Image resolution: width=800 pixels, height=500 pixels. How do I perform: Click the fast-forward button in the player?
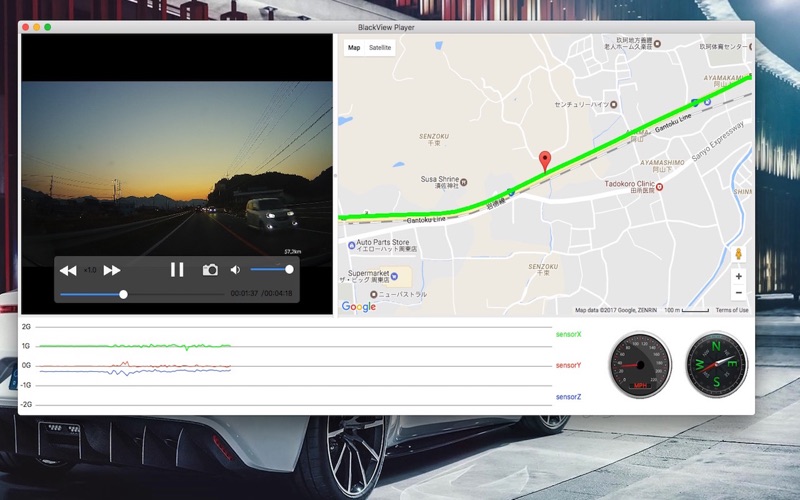(112, 270)
